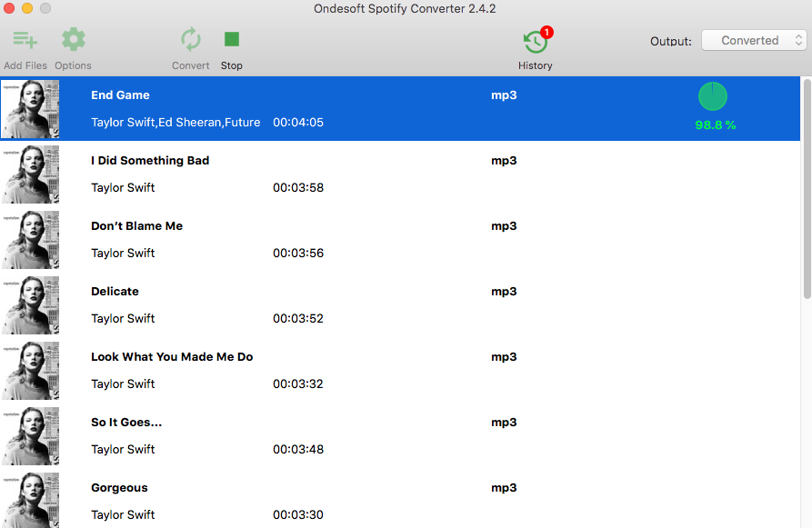Viewport: 812px width, 528px height.
Task: Click the End Game progress pie indicator
Action: (x=713, y=96)
